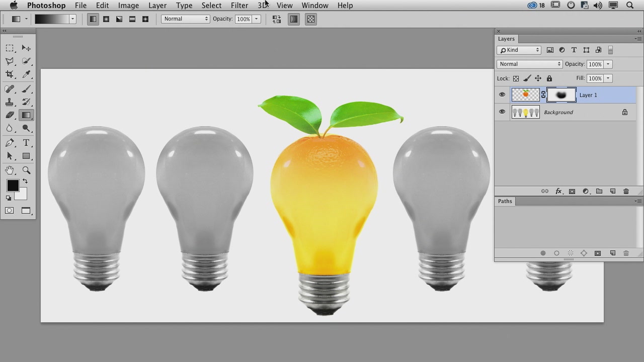Reset default foreground and background colors
This screenshot has height=362, width=644.
9,198
